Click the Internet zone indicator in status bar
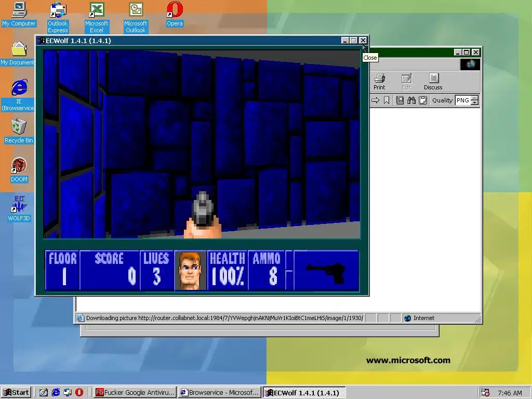Image resolution: width=532 pixels, height=399 pixels. coord(420,318)
